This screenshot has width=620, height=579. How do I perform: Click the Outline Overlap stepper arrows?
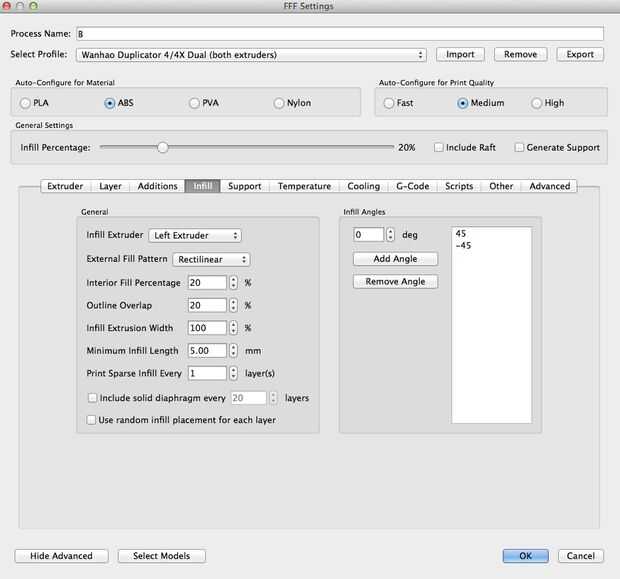coord(234,305)
